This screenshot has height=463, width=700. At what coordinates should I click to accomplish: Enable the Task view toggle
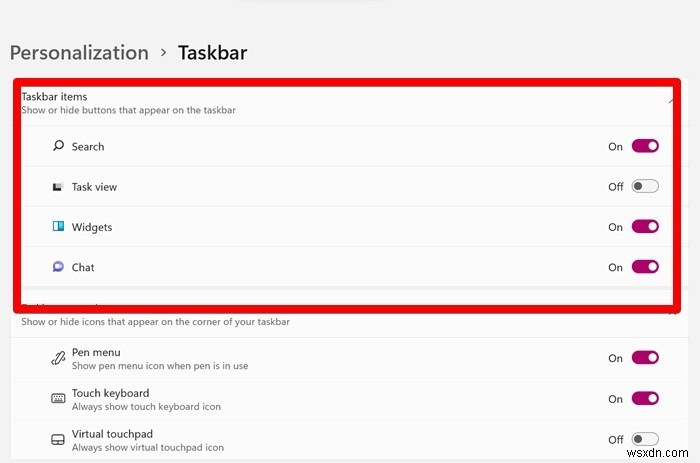coord(645,187)
